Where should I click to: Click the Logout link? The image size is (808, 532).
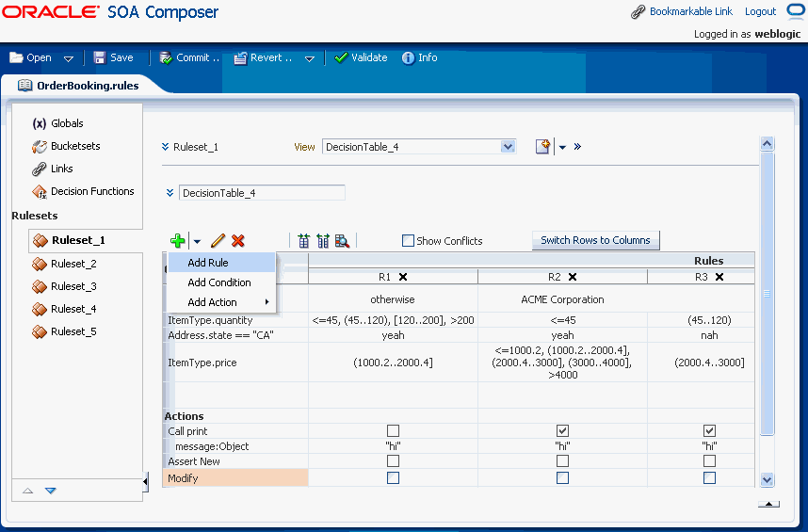(x=760, y=11)
